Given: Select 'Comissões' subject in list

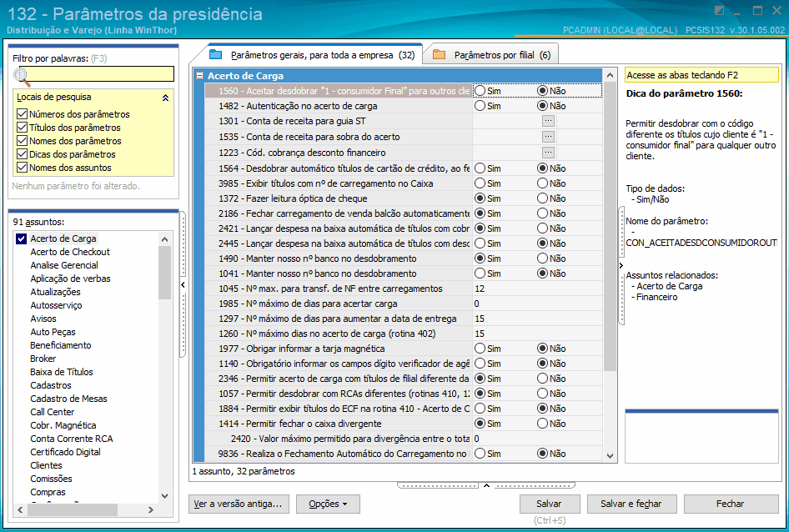Looking at the screenshot, I should [x=51, y=479].
